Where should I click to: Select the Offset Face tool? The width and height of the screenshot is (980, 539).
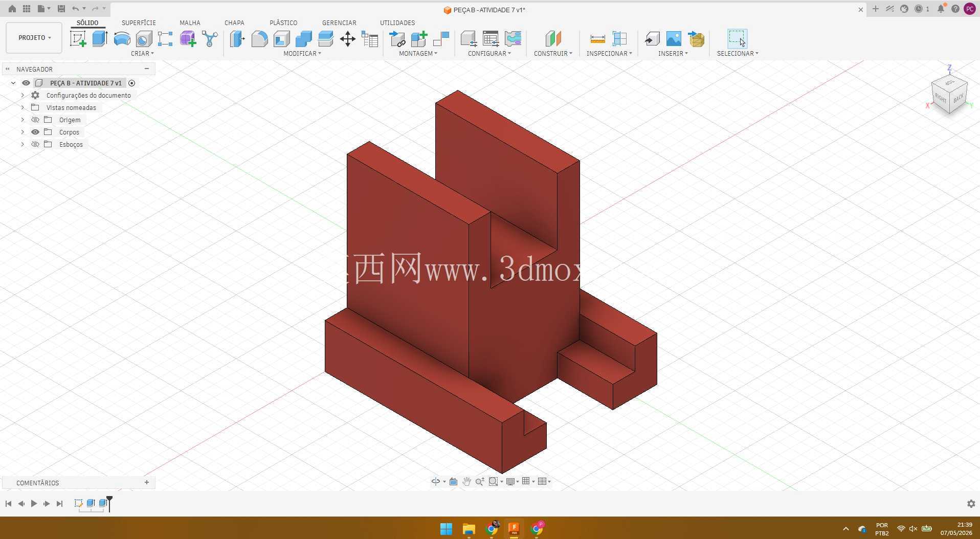325,39
